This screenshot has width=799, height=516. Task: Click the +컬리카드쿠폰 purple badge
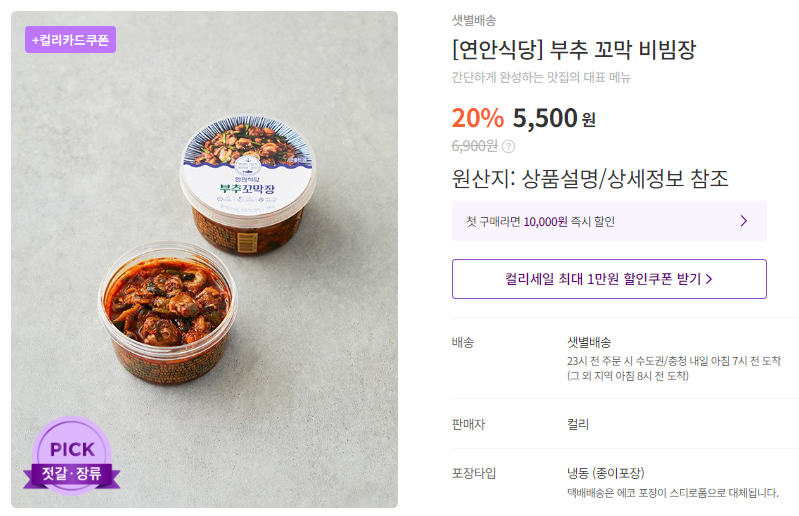[70, 40]
